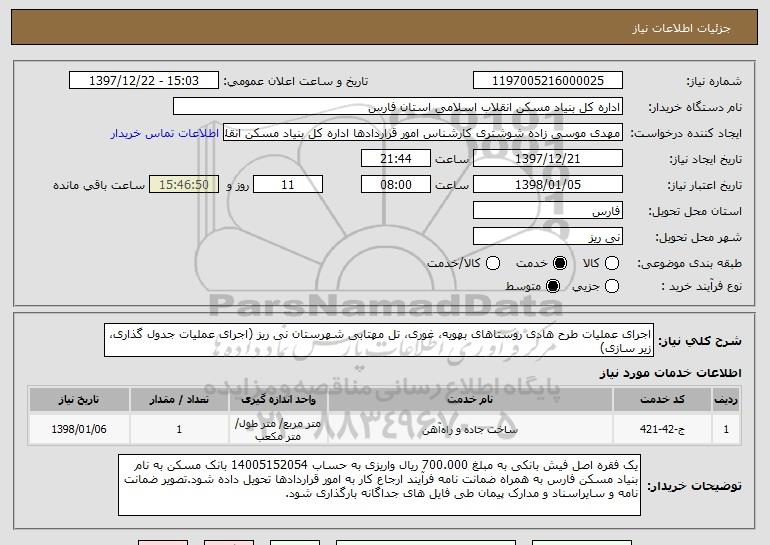The height and width of the screenshot is (545, 770).
Task: Click the remaining time countdown 15:46:50
Action: 184,185
